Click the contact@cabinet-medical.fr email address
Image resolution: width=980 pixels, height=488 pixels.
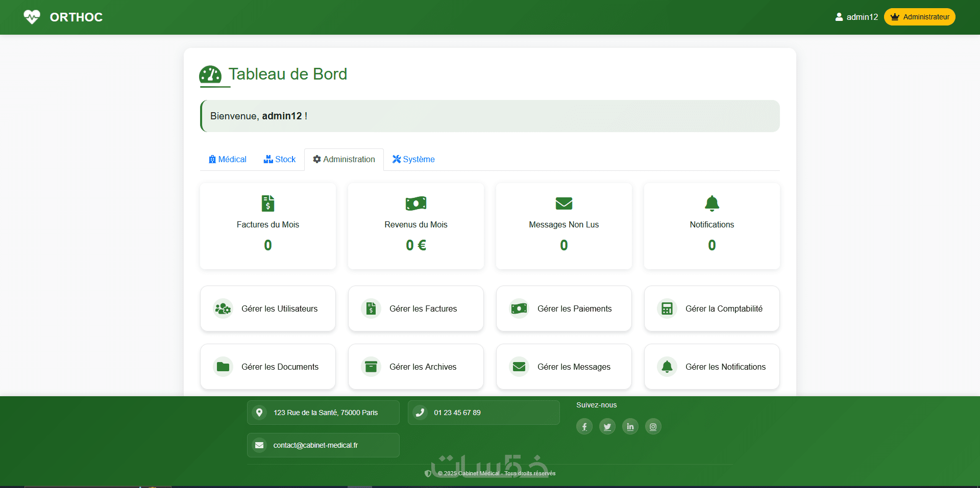pos(315,445)
